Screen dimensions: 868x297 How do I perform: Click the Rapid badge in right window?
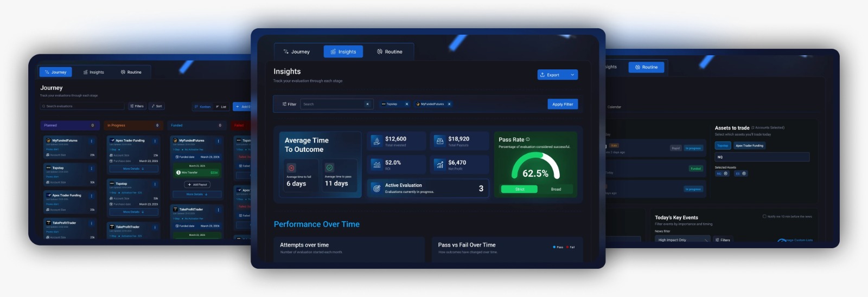pyautogui.click(x=675, y=148)
